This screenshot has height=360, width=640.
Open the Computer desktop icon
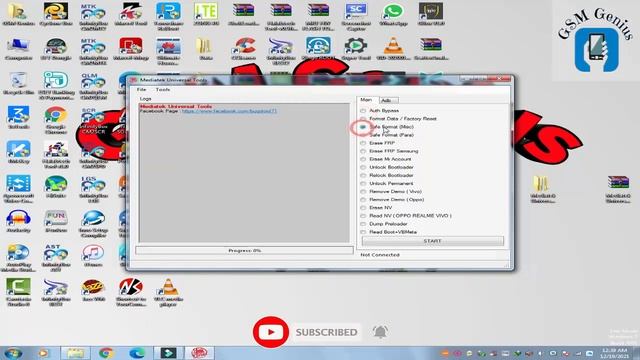coord(18,49)
